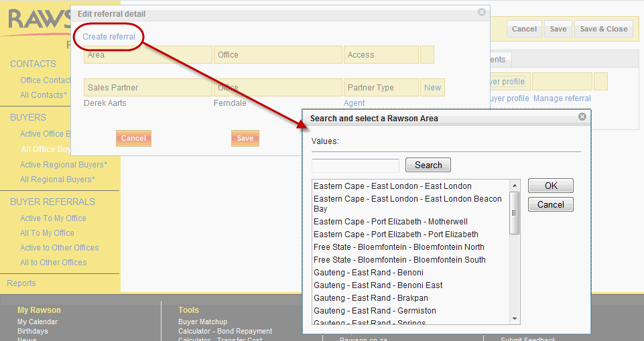Cancel the Rawson Area selection dialog
644x341 pixels.
[550, 204]
